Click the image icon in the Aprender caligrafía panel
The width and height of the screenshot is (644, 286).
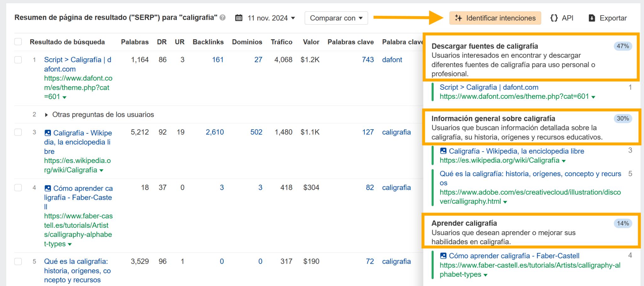443,256
